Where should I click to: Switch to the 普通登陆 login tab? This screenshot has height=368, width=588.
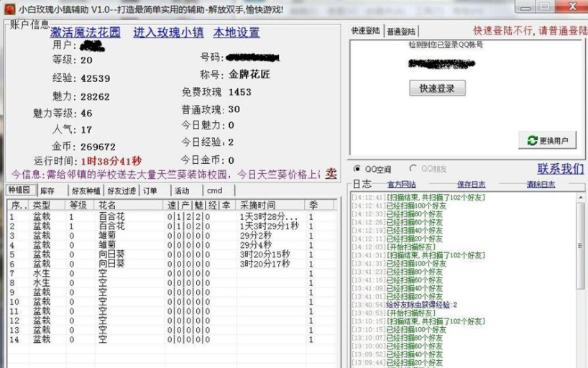401,32
